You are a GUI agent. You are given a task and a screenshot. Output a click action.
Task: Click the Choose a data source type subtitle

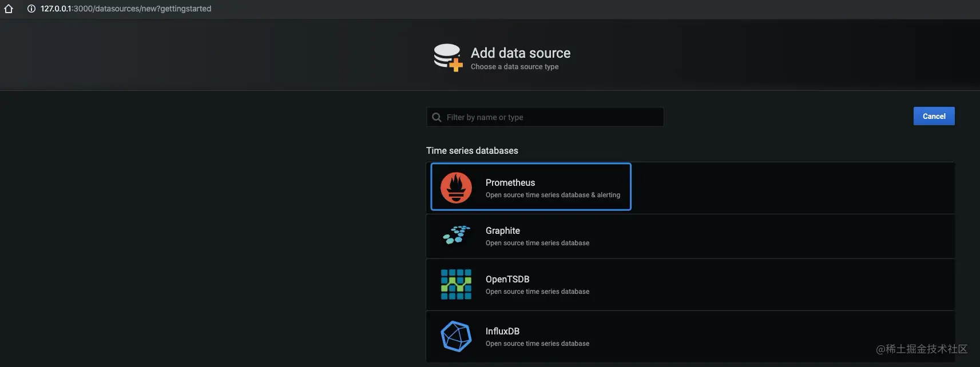point(514,67)
